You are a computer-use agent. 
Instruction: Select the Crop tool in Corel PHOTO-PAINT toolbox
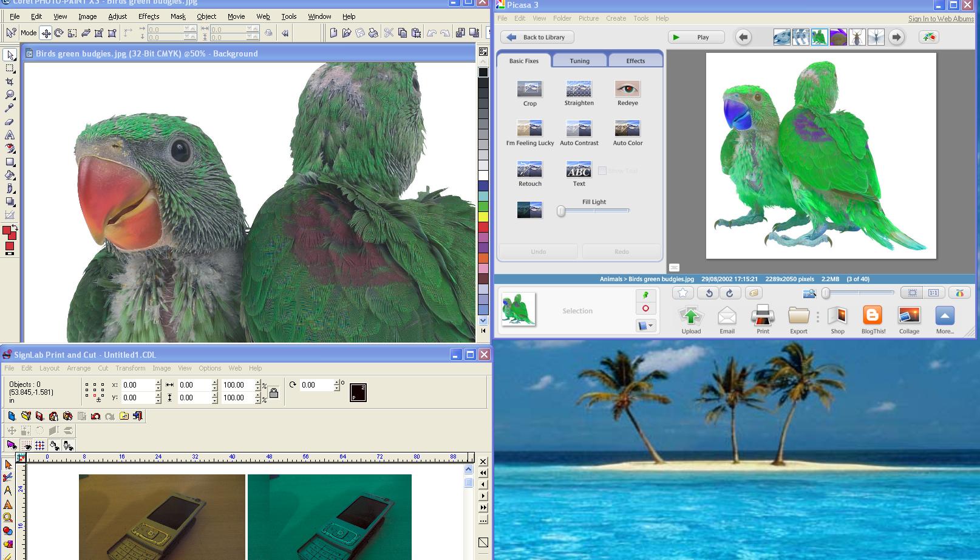(10, 81)
